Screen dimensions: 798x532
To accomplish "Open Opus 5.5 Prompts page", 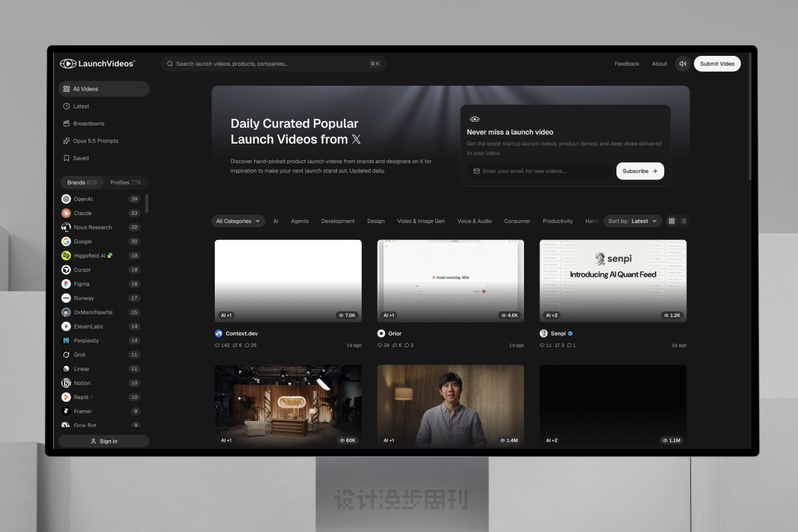I will pos(104,141).
